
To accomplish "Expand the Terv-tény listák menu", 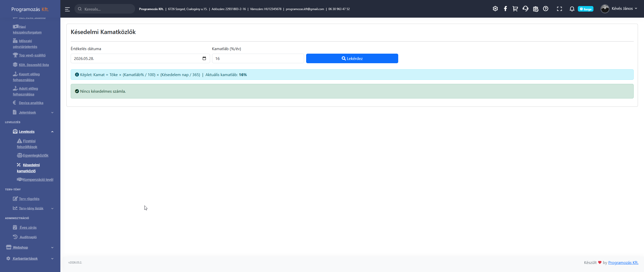I will 33,208.
